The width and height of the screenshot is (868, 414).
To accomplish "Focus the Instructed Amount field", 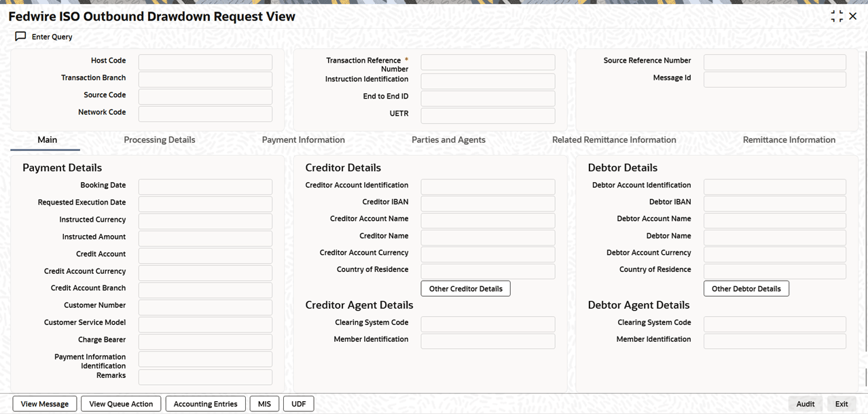I will coord(205,239).
